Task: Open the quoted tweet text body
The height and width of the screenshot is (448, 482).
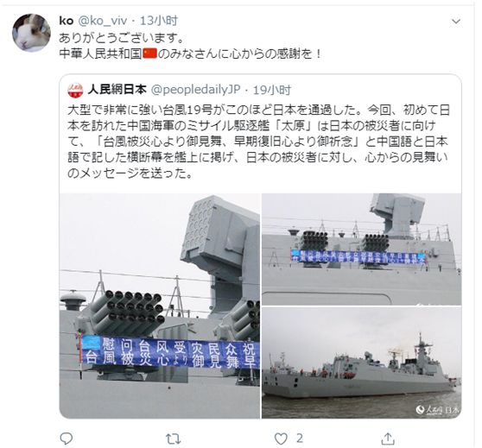Action: [257, 142]
